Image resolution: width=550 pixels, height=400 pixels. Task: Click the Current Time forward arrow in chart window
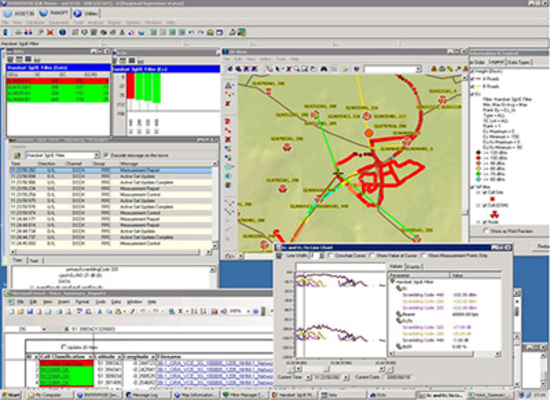[346, 377]
